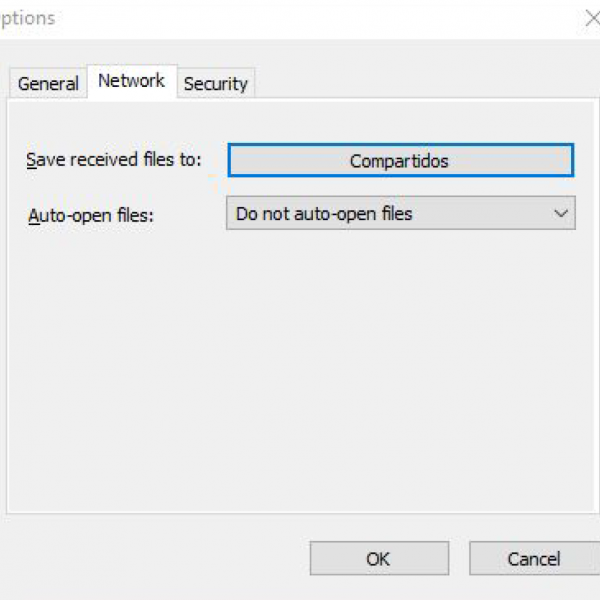This screenshot has width=600, height=600.
Task: Dismiss the dialog using the close icon
Action: pyautogui.click(x=589, y=18)
